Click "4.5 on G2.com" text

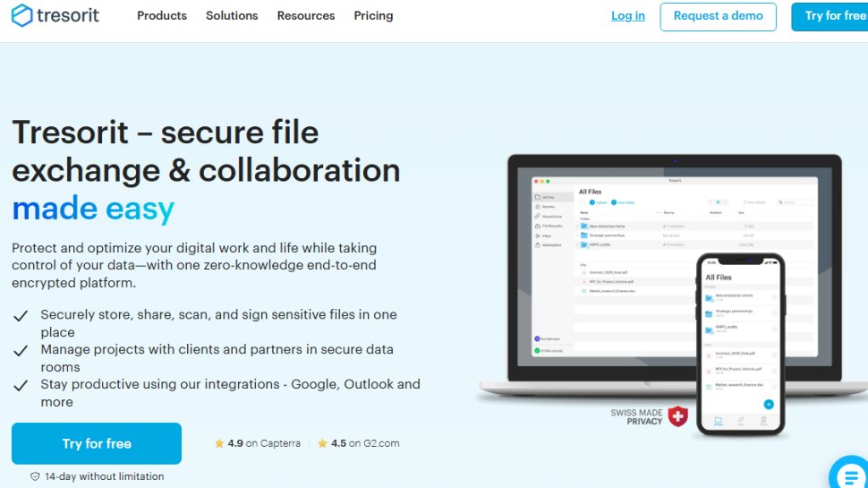coord(365,443)
